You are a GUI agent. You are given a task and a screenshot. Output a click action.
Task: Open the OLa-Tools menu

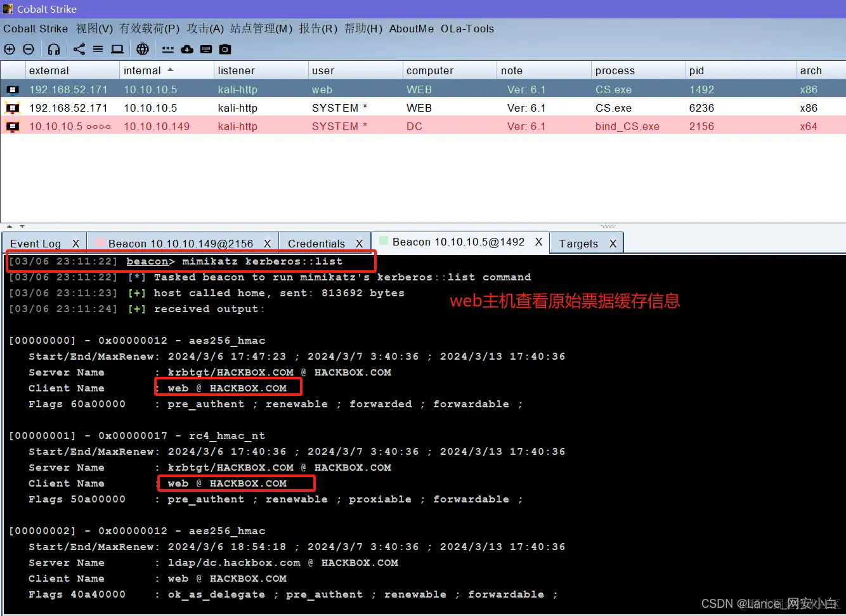click(x=467, y=29)
